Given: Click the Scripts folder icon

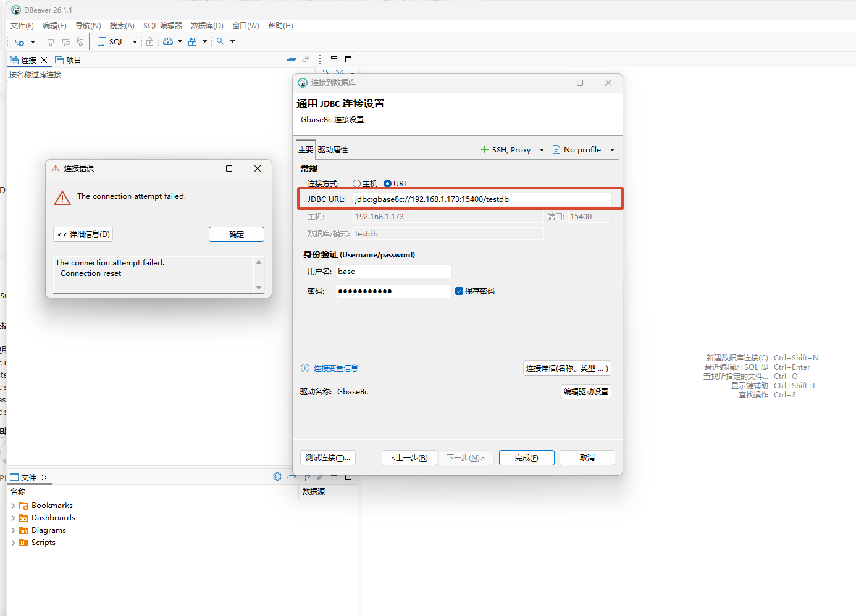Looking at the screenshot, I should coord(23,543).
